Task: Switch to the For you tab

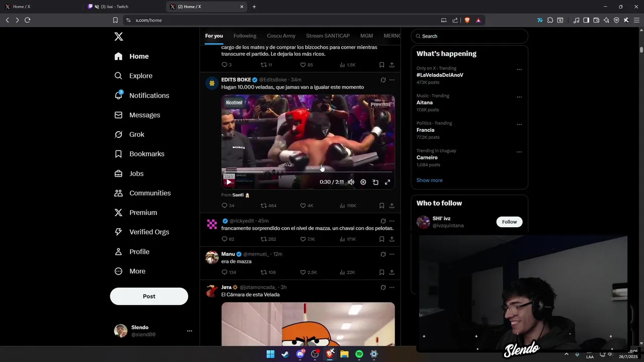Action: point(214,36)
